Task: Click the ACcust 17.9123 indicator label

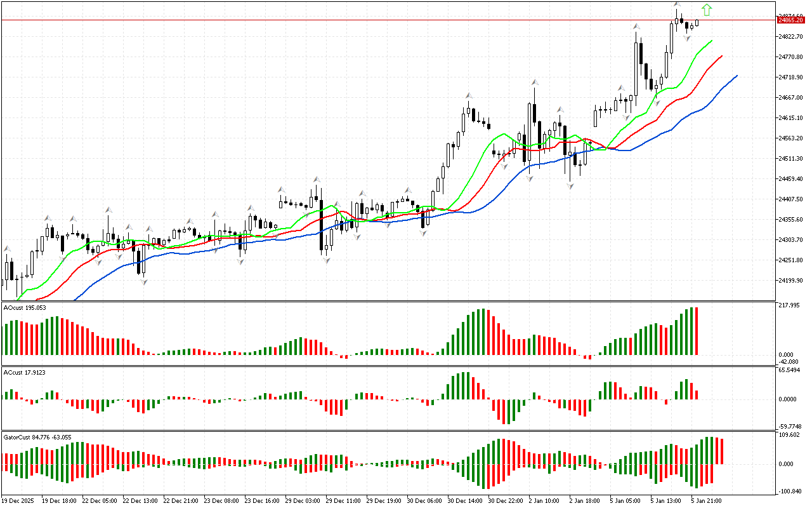Action: point(25,372)
